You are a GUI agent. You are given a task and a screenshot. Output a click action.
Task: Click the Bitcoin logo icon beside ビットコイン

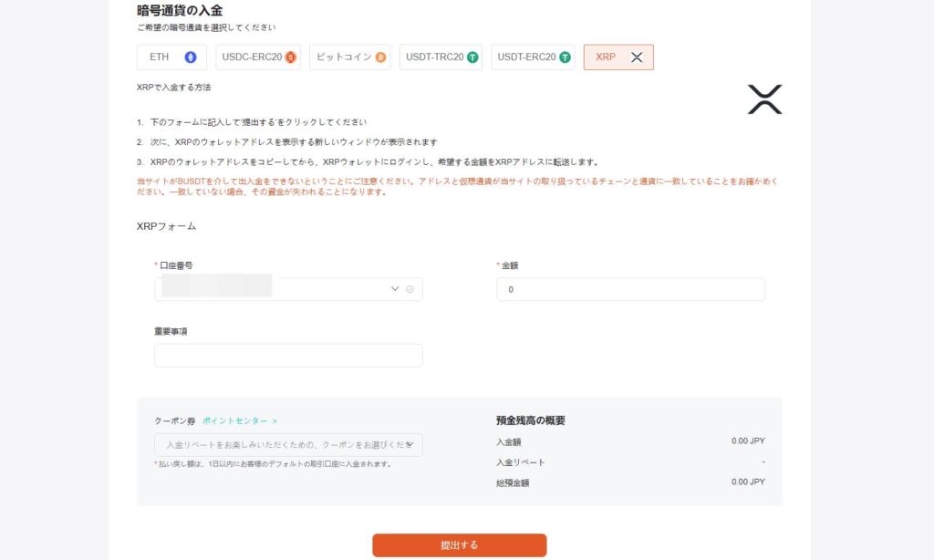(379, 57)
